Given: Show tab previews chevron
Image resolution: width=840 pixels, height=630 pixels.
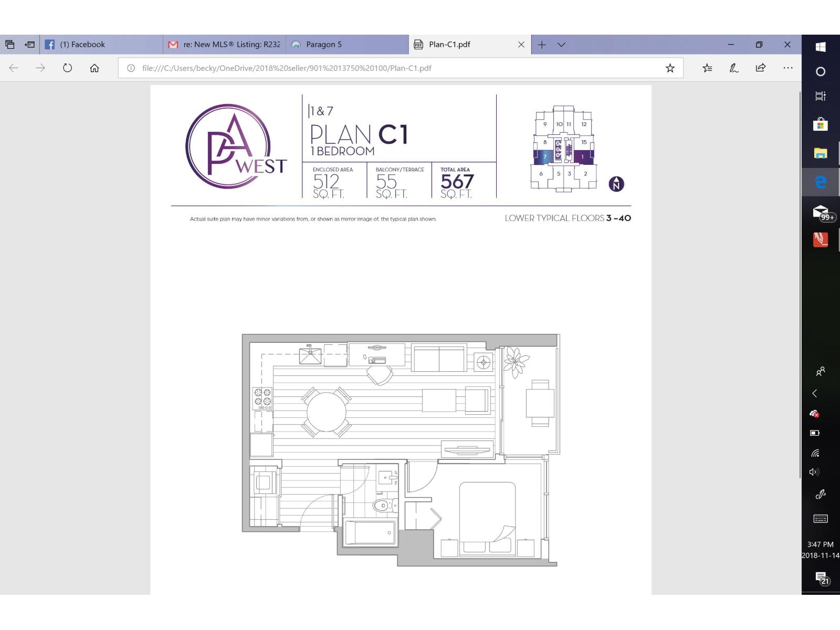Looking at the screenshot, I should [x=561, y=45].
